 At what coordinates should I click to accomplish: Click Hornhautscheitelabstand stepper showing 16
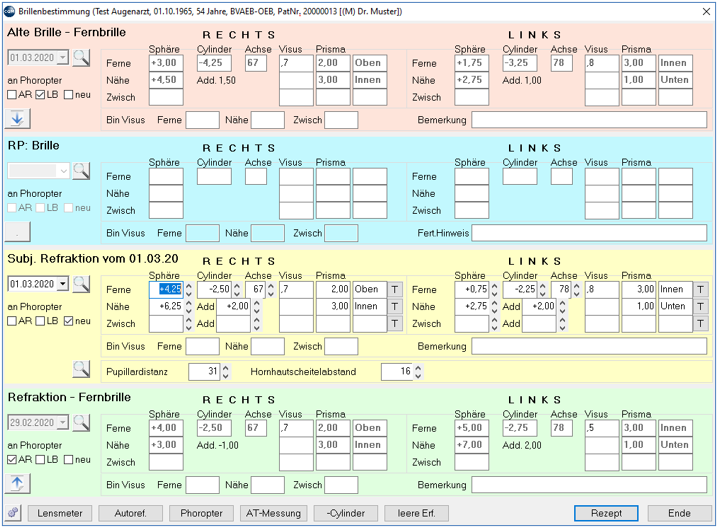click(x=418, y=371)
